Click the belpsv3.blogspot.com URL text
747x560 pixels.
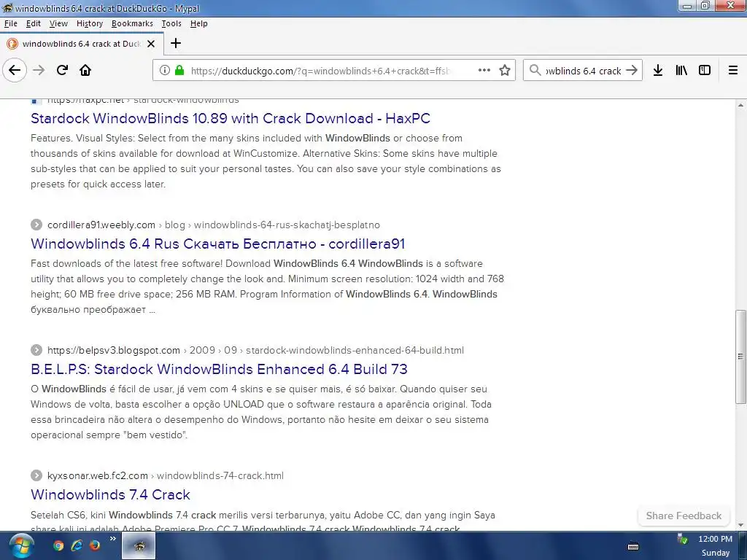coord(114,350)
